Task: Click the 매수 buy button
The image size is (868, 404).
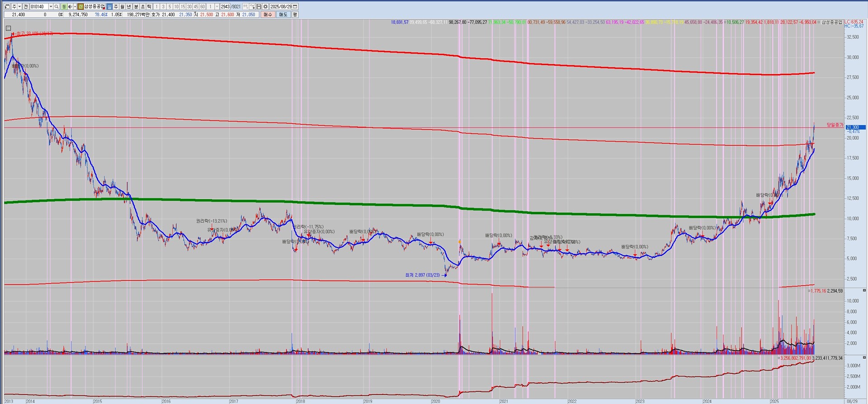Action: click(268, 14)
